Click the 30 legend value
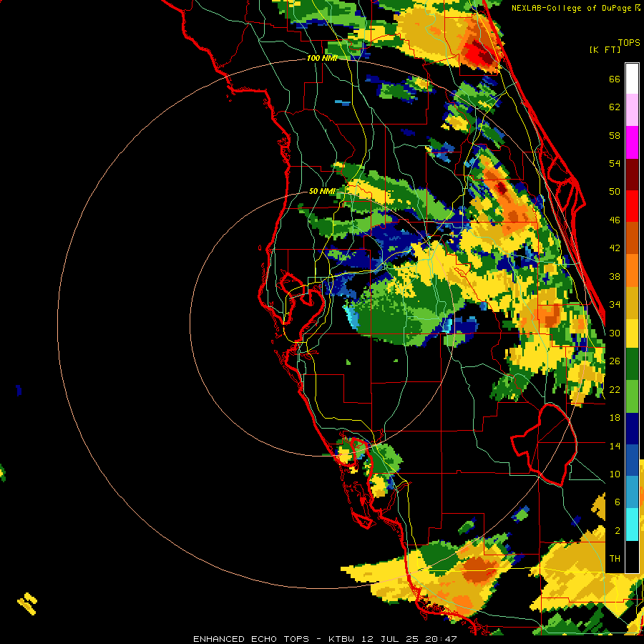The image size is (644, 644). tap(615, 333)
